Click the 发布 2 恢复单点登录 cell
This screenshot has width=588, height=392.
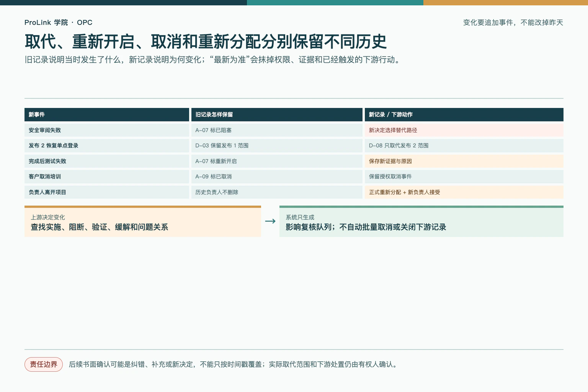click(x=107, y=145)
